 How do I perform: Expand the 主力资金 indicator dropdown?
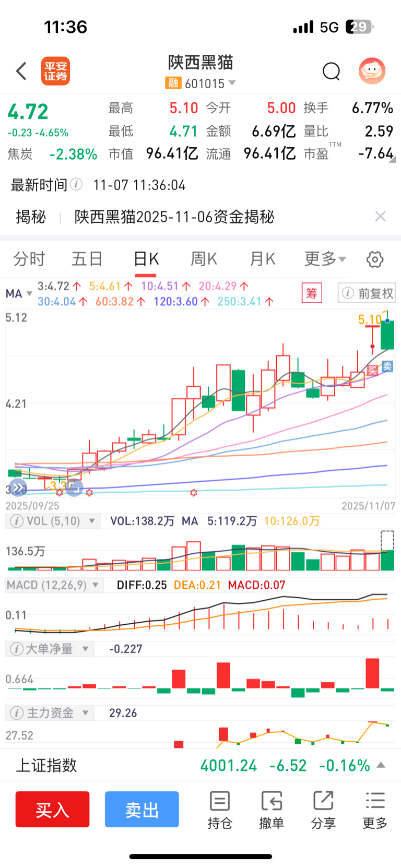pyautogui.click(x=85, y=713)
